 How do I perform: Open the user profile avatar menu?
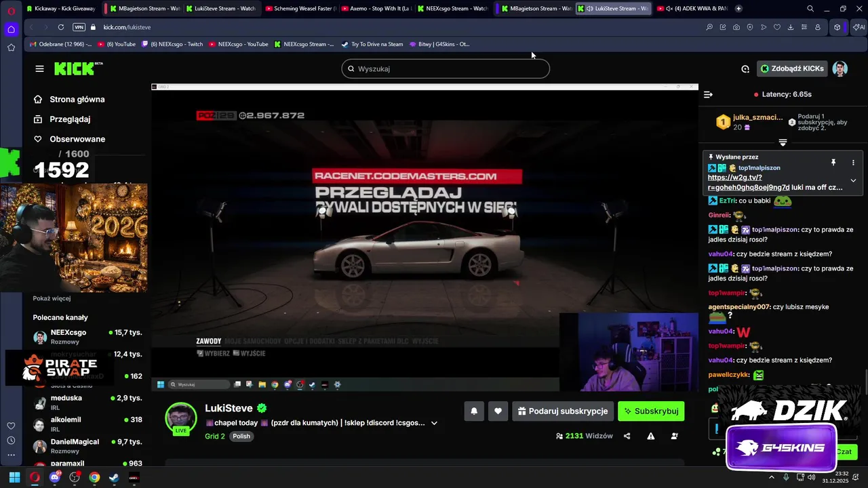[840, 68]
